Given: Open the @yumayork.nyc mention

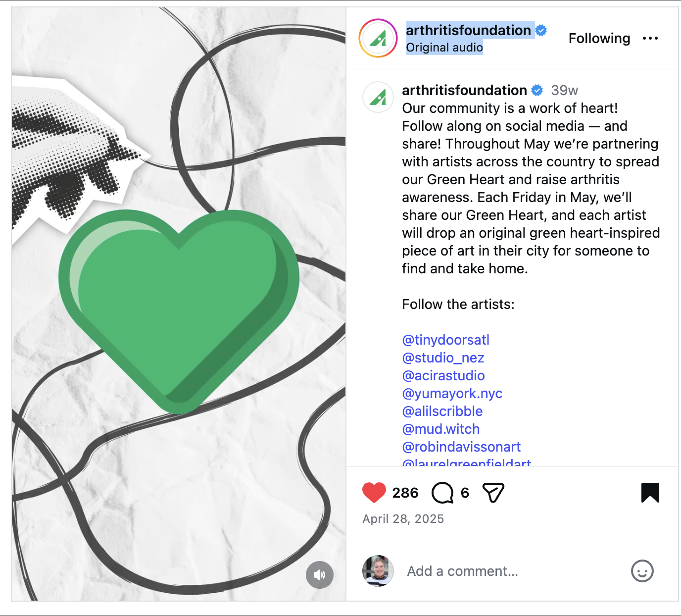Looking at the screenshot, I should (452, 393).
